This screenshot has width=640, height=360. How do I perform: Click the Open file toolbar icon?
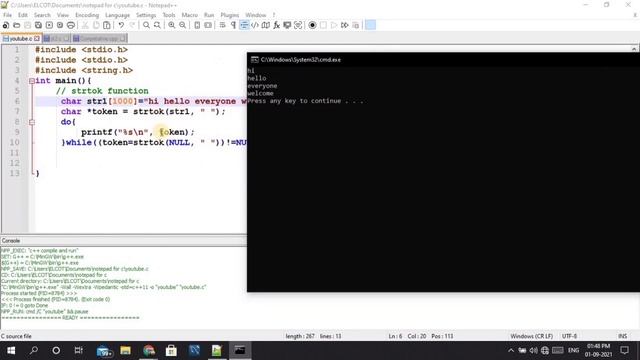[17, 25]
